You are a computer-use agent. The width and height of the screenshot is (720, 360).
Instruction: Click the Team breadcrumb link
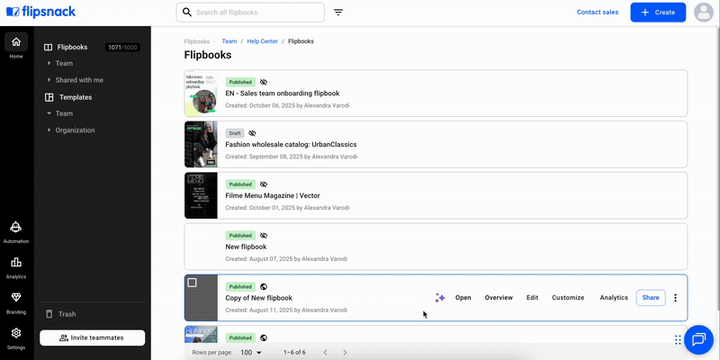(x=229, y=41)
